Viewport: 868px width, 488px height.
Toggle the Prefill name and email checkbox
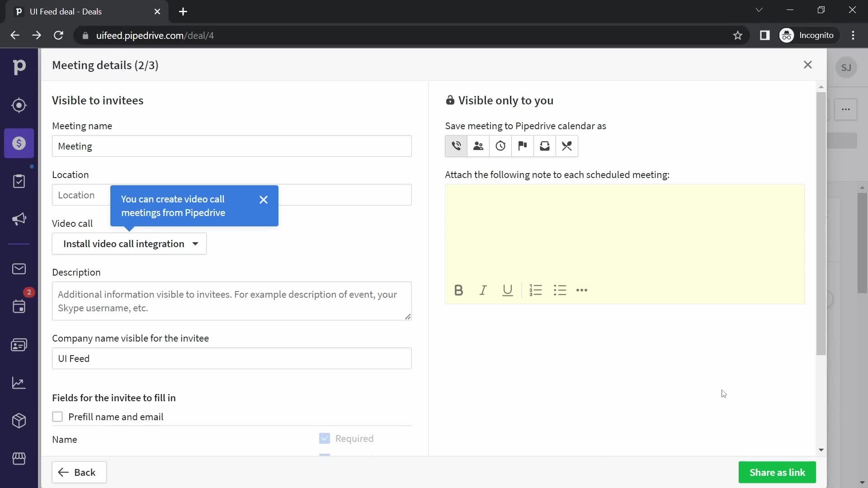click(x=57, y=417)
